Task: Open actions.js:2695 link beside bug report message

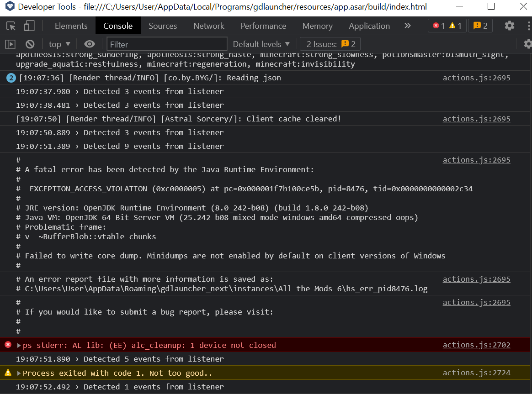Action: pyautogui.click(x=476, y=302)
